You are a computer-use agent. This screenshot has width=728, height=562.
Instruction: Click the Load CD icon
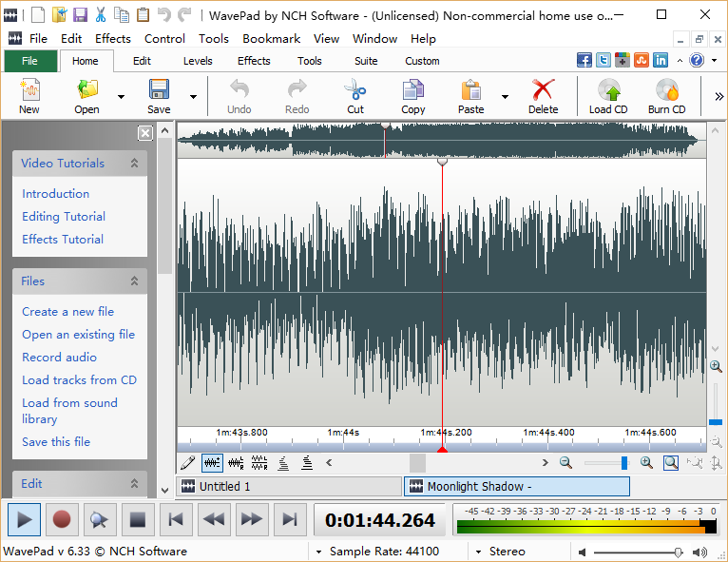point(608,91)
